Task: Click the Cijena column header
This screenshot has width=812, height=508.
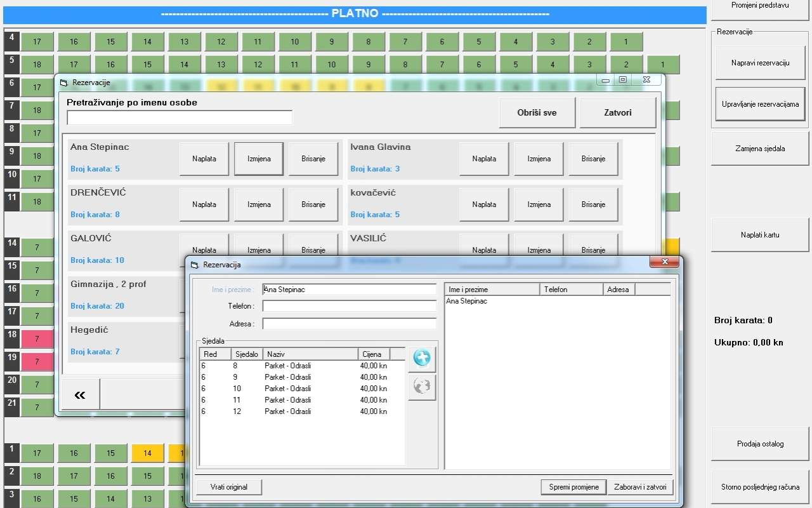Action: 373,354
